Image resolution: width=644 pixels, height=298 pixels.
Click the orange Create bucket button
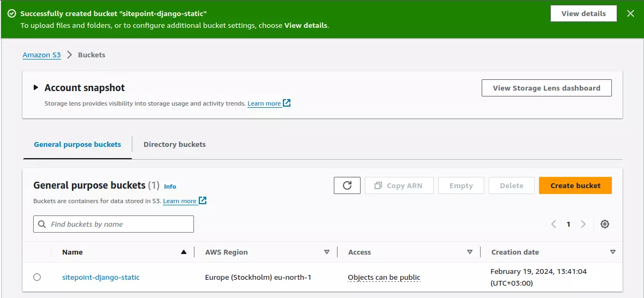click(x=575, y=185)
